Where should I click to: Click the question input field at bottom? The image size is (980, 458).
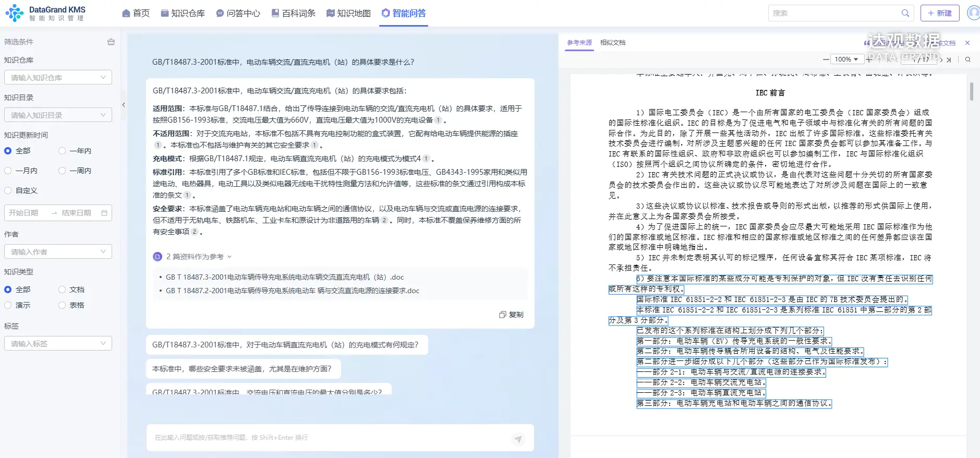click(329, 438)
